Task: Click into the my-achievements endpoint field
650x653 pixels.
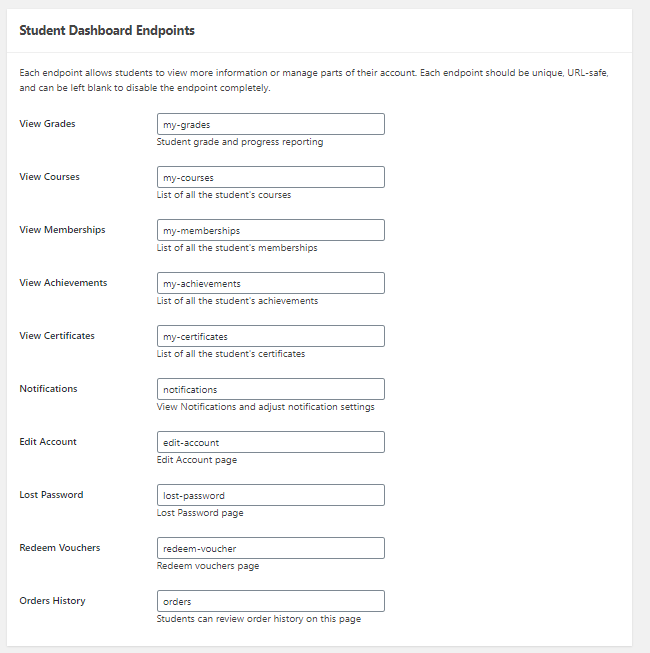Action: point(270,283)
